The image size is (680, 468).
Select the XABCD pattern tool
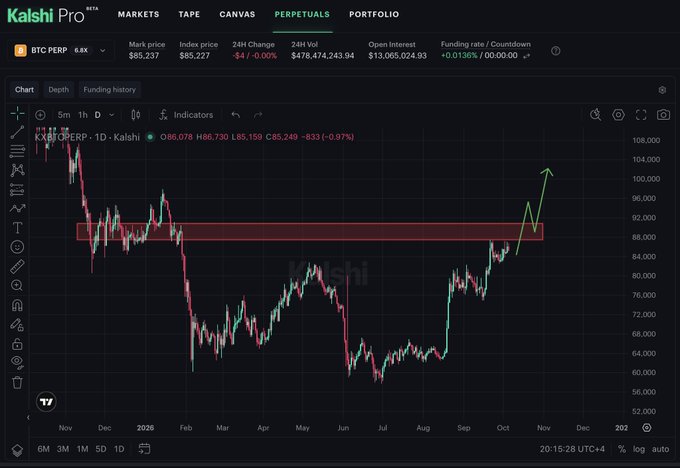pyautogui.click(x=17, y=170)
